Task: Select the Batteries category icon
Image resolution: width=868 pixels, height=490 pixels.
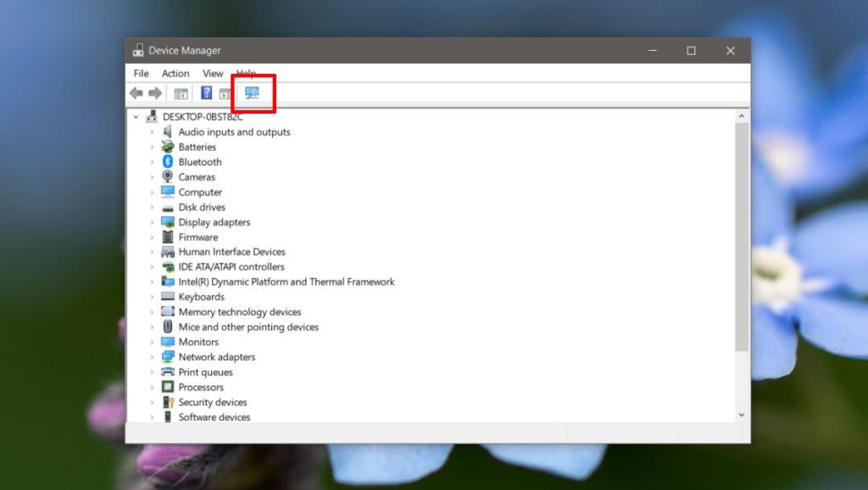Action: [169, 147]
